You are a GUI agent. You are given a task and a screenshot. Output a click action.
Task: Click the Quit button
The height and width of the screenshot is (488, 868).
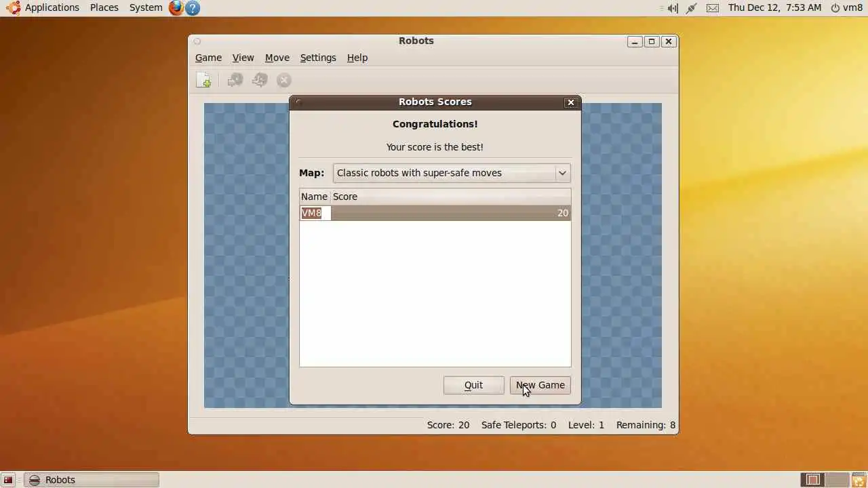473,385
